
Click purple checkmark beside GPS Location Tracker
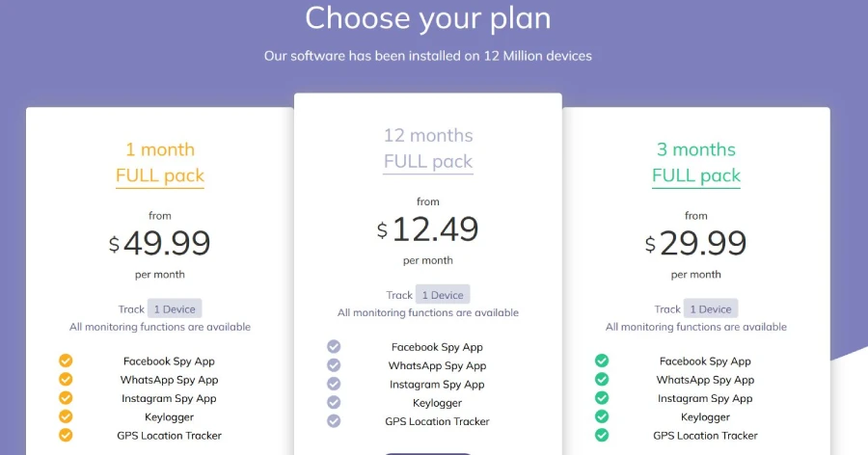[x=334, y=421]
